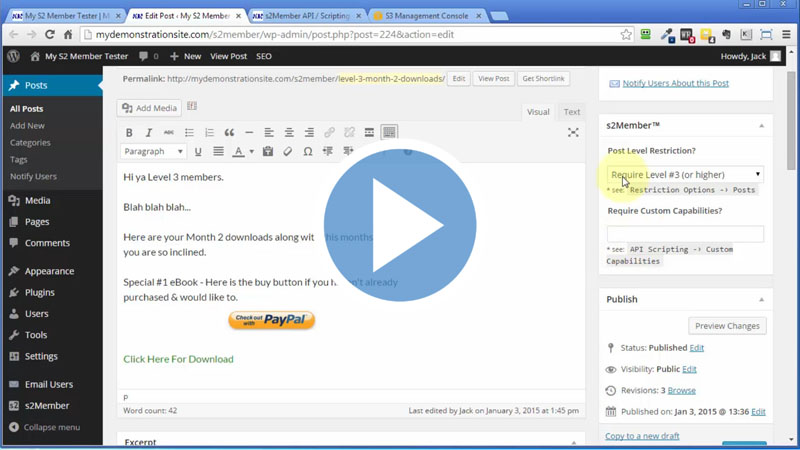The image size is (800, 450).
Task: Collapse the Publish panel
Action: 761,299
